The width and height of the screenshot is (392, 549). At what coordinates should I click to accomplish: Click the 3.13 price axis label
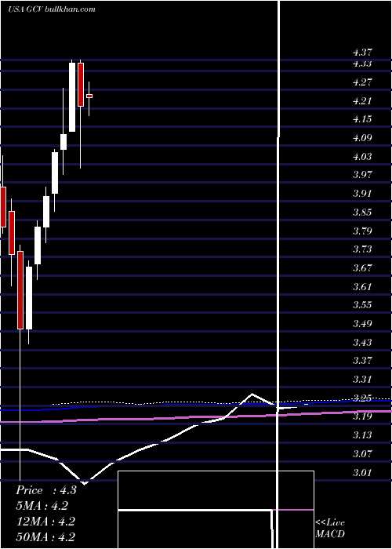pyautogui.click(x=362, y=435)
